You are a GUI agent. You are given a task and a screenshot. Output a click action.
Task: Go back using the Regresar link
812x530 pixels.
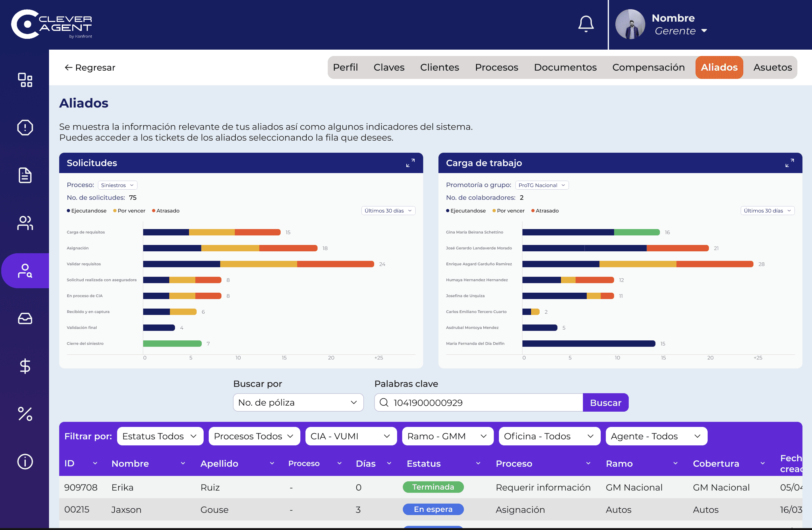click(x=90, y=67)
